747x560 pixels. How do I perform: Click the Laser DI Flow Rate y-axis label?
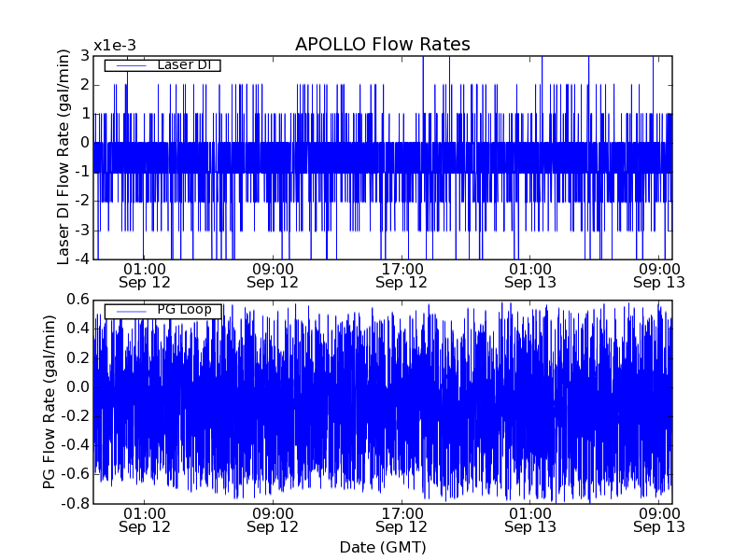click(x=63, y=157)
